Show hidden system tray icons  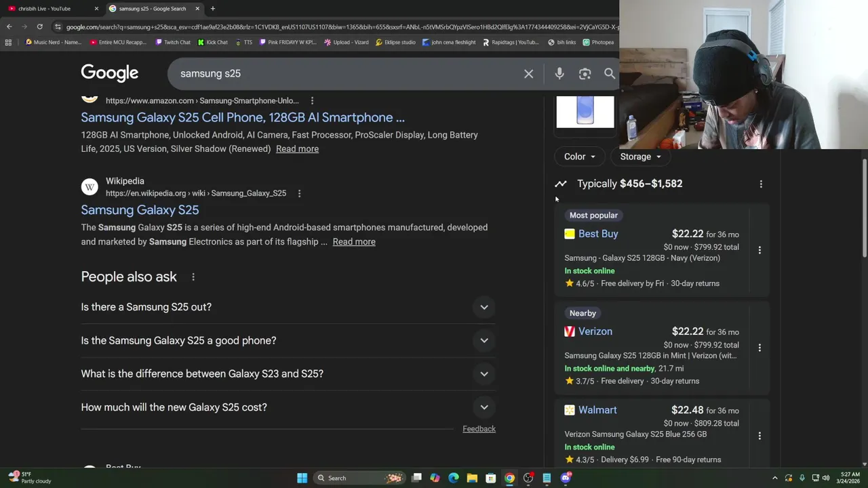tap(775, 478)
